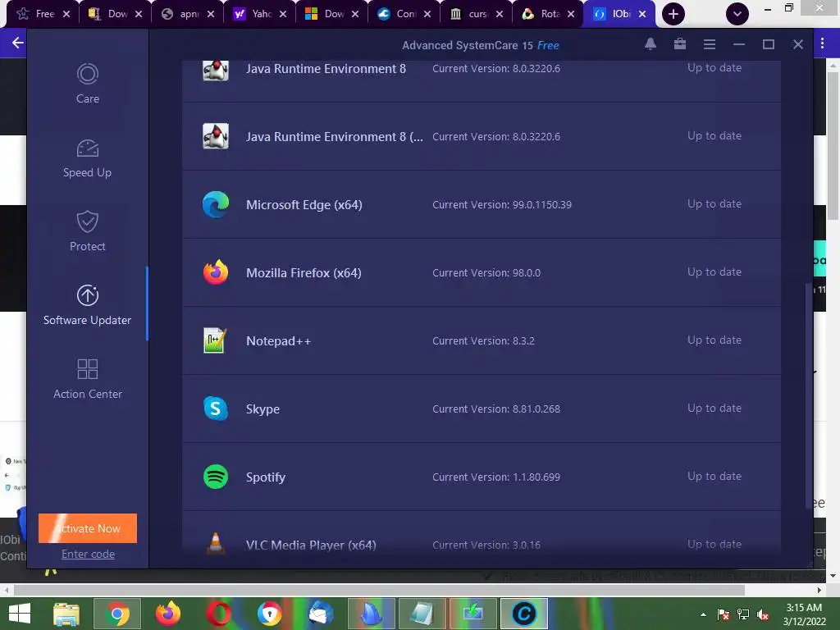
Task: Open the tab list dropdown arrow
Action: pos(737,14)
